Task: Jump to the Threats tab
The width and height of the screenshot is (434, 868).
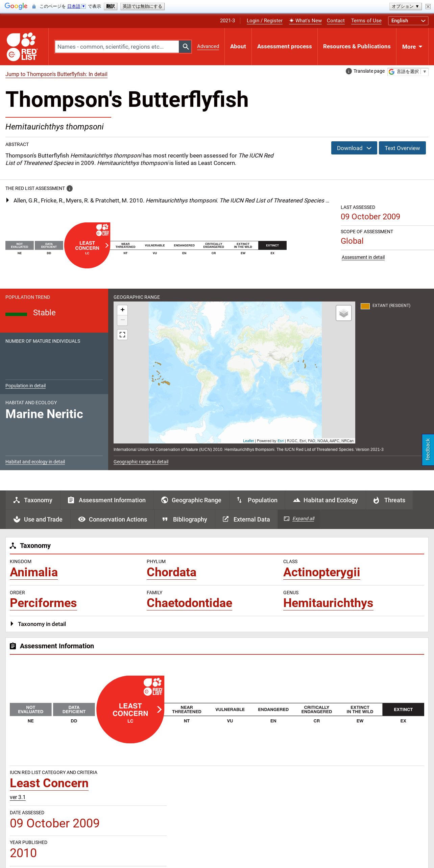Action: point(389,500)
